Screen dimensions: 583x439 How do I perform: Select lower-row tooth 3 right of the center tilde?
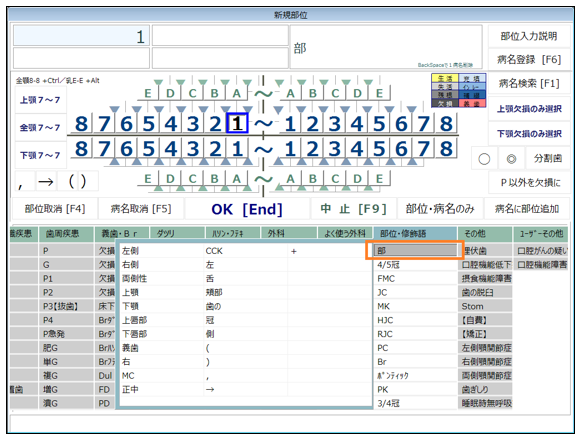click(335, 149)
